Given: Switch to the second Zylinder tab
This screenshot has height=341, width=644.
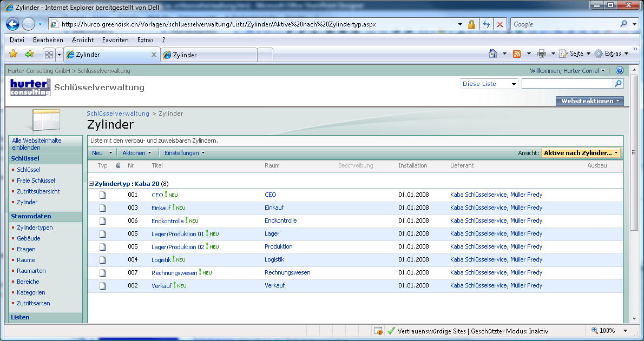Looking at the screenshot, I should click(208, 55).
